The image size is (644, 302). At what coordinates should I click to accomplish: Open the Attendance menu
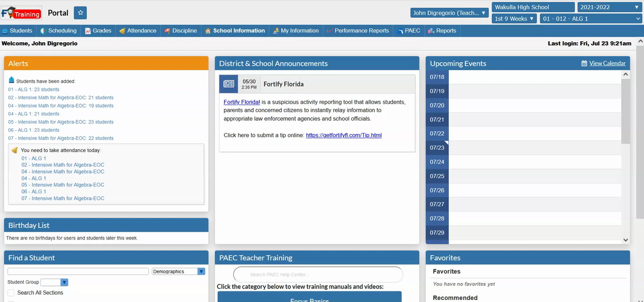[137, 31]
